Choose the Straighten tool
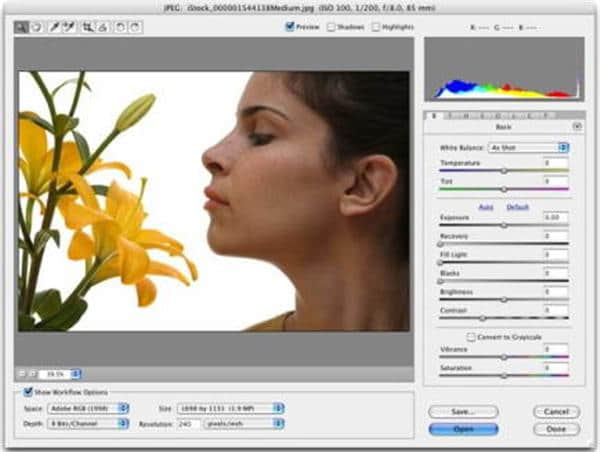 [x=104, y=27]
